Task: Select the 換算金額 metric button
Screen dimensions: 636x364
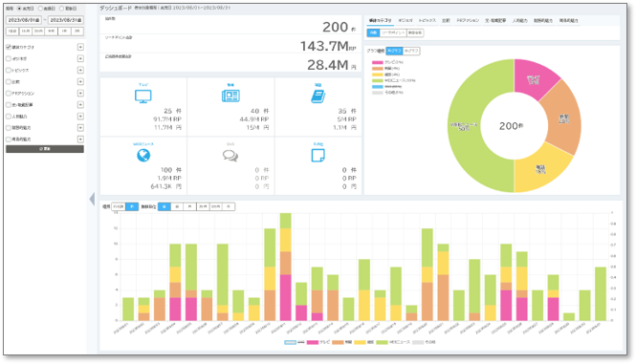Action: click(x=415, y=32)
